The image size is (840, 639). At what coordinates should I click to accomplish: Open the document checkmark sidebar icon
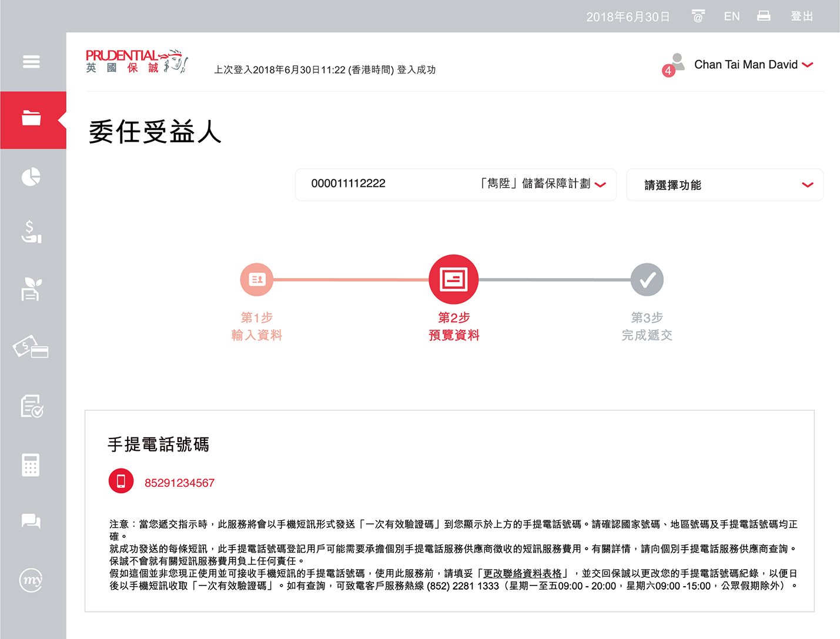pyautogui.click(x=31, y=406)
